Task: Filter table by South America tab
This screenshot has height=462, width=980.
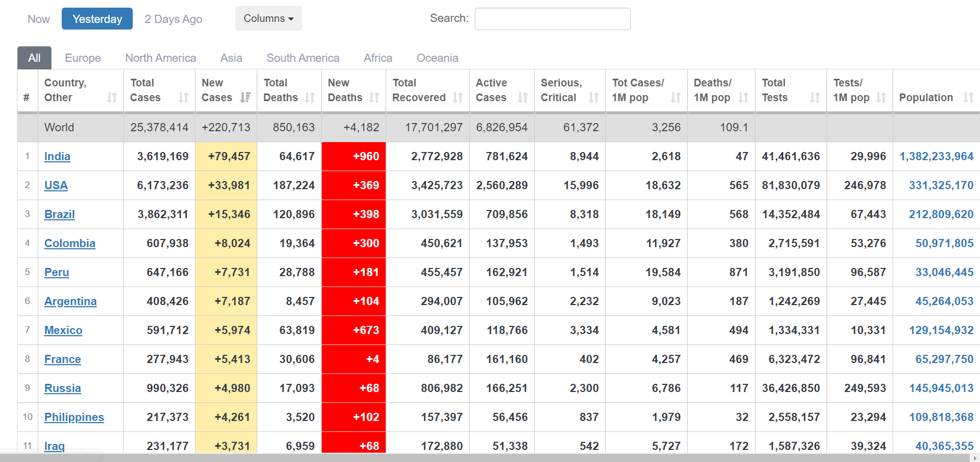Action: click(303, 58)
